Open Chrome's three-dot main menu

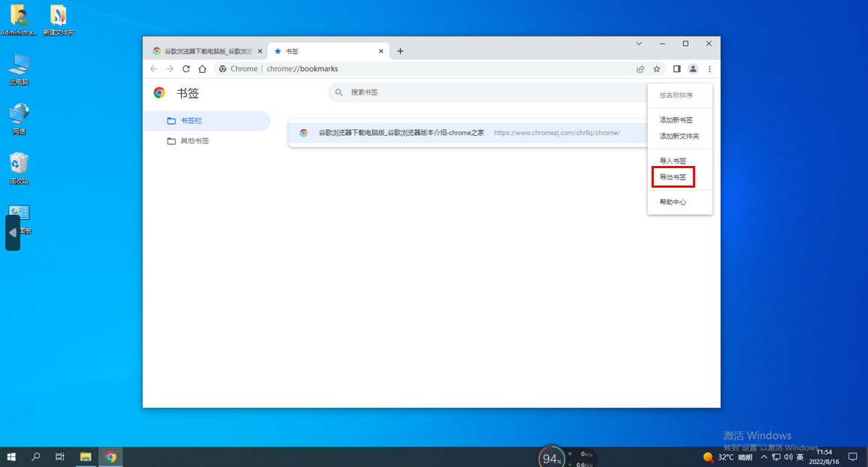coord(709,69)
